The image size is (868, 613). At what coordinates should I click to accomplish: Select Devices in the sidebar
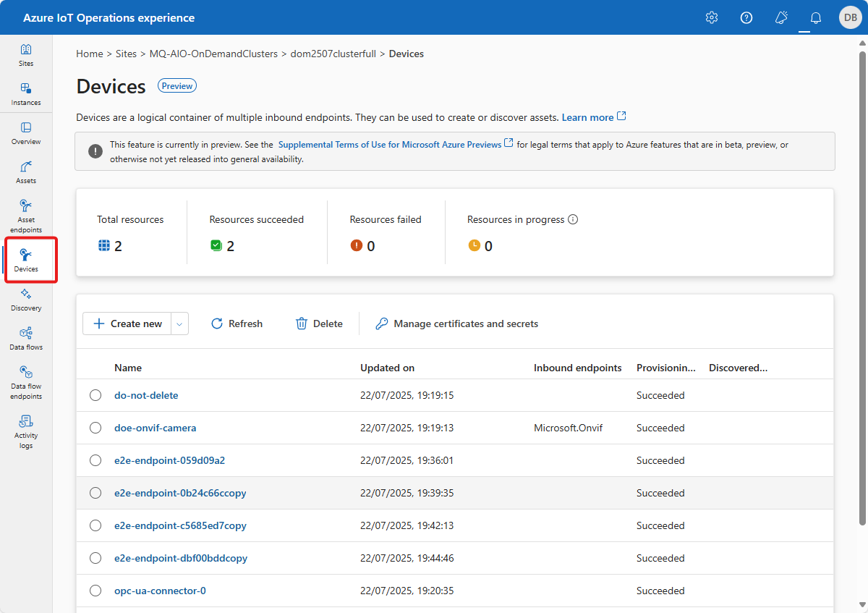click(x=26, y=261)
